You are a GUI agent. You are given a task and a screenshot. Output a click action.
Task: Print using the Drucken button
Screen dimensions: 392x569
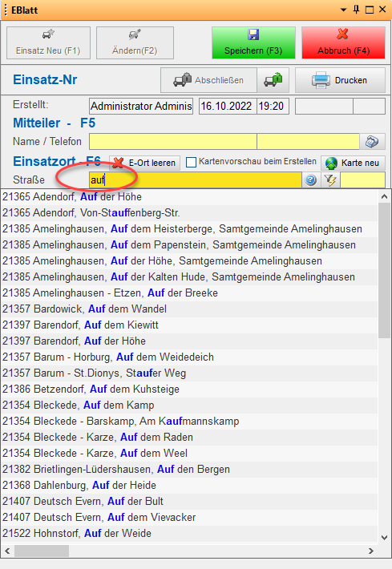click(340, 80)
